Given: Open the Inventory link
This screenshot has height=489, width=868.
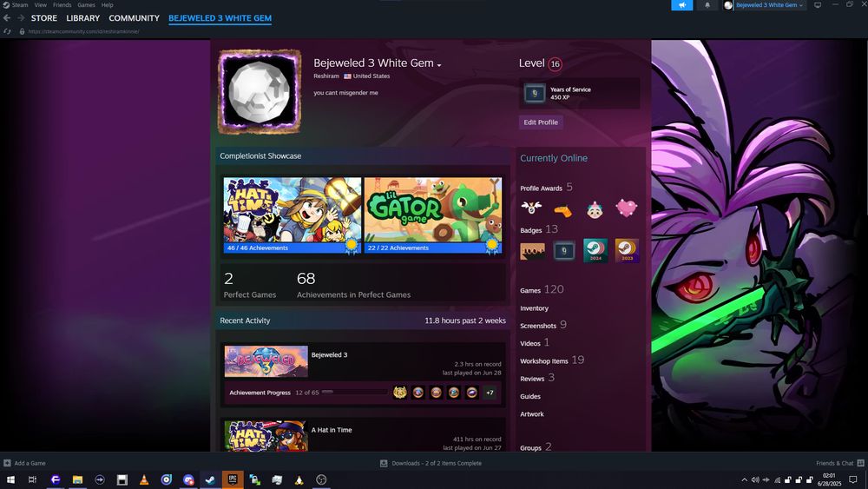Looking at the screenshot, I should [534, 308].
